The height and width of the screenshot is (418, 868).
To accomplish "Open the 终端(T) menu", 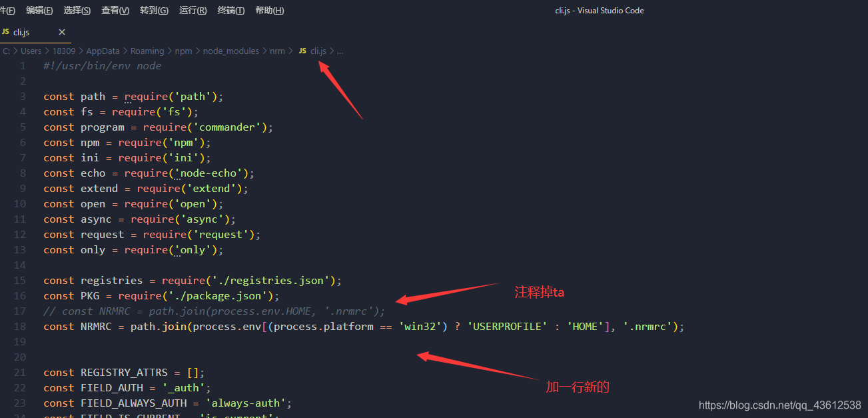I will pos(231,10).
